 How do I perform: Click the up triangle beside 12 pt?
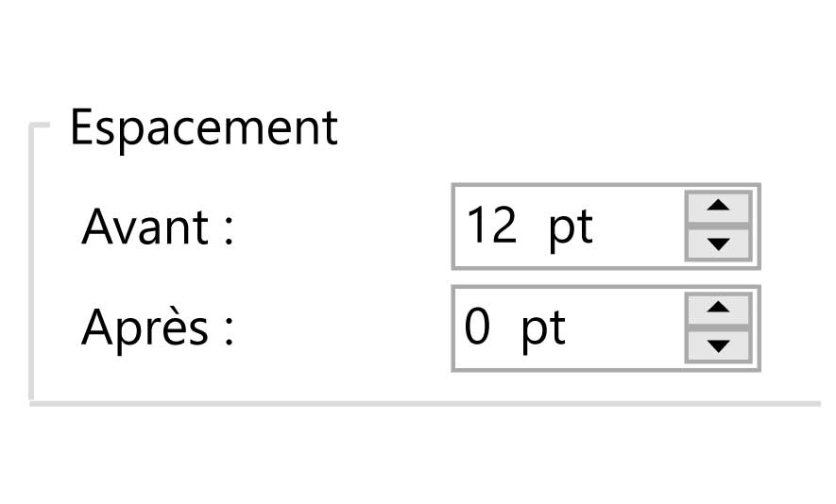click(718, 207)
